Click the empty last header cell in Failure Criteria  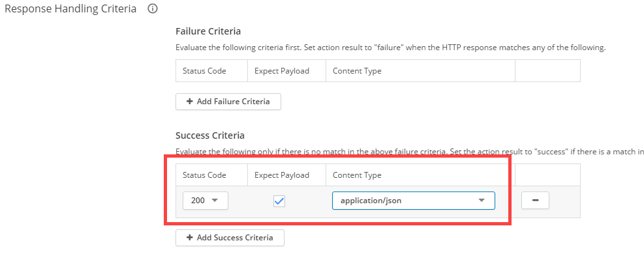coord(547,71)
